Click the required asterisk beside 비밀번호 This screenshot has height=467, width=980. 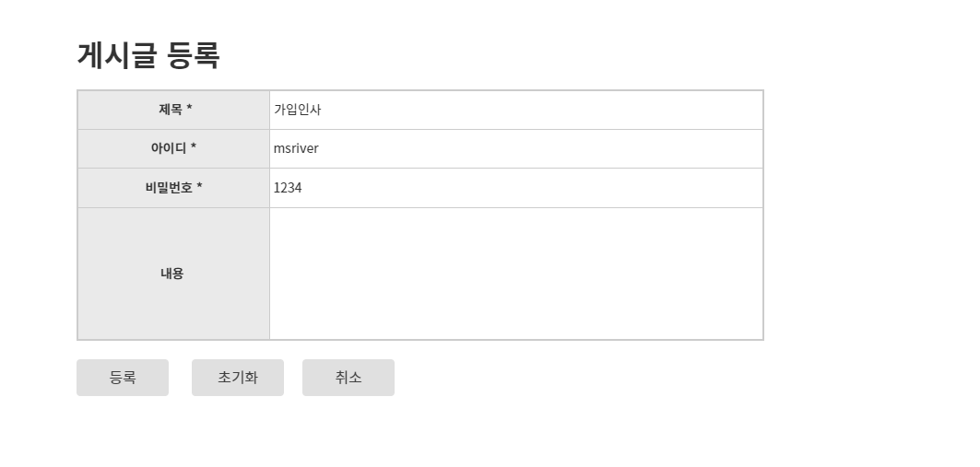[199, 186]
